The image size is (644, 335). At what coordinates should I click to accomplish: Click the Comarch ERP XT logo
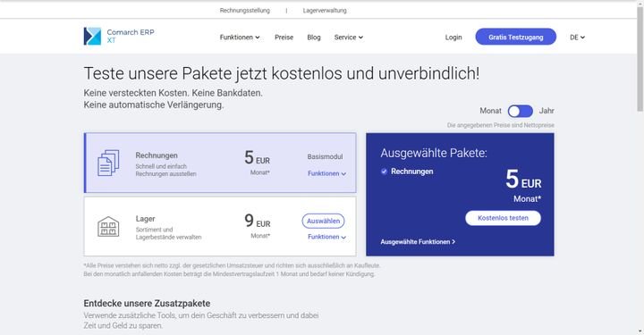coord(119,36)
